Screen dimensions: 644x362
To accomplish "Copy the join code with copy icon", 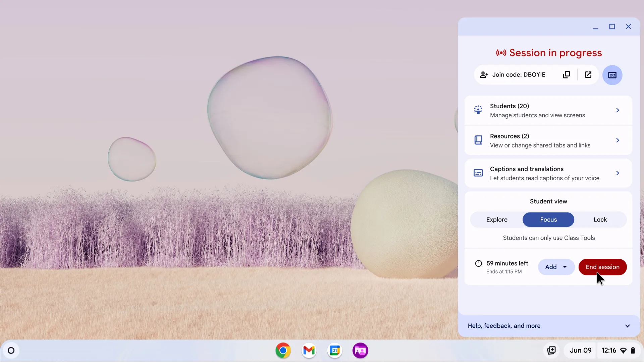I will (566, 75).
